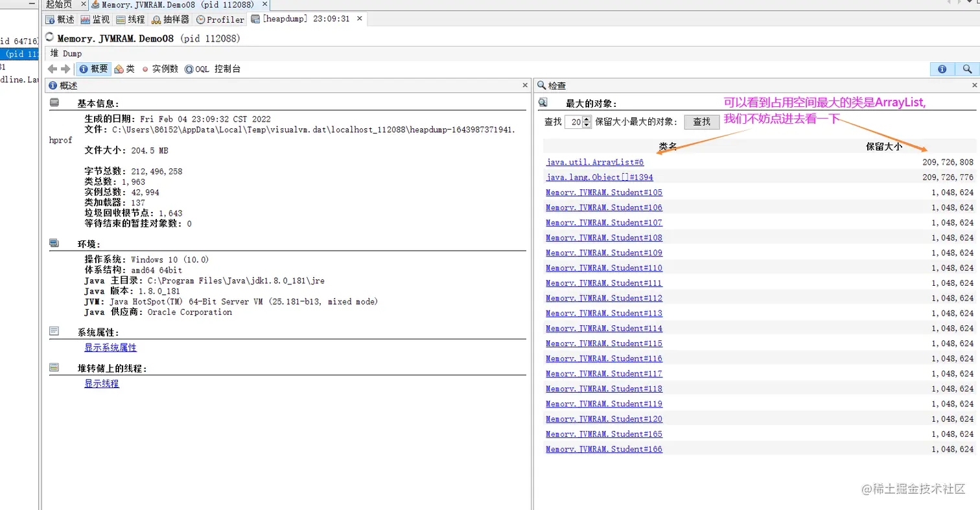Open Memory.JVMRAM.Student#107 link

coord(604,222)
